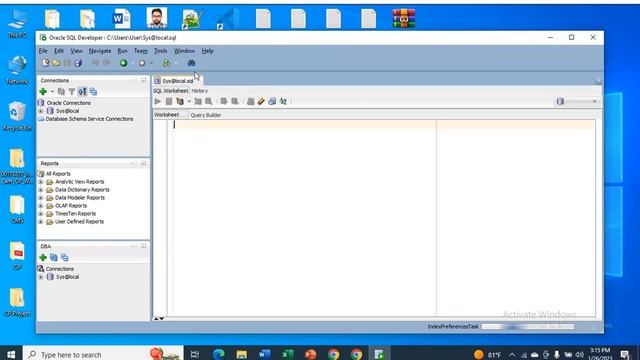Click the Run Statement play icon
This screenshot has width=640, height=360.
point(158,101)
